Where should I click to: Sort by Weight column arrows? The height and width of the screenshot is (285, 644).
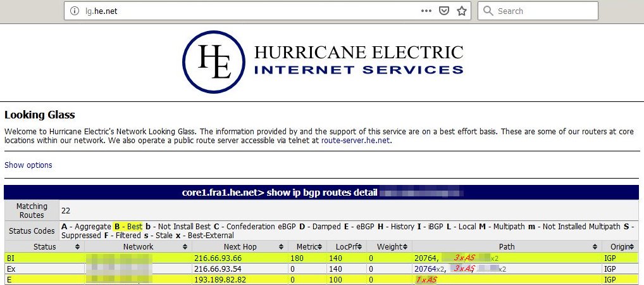(406, 247)
